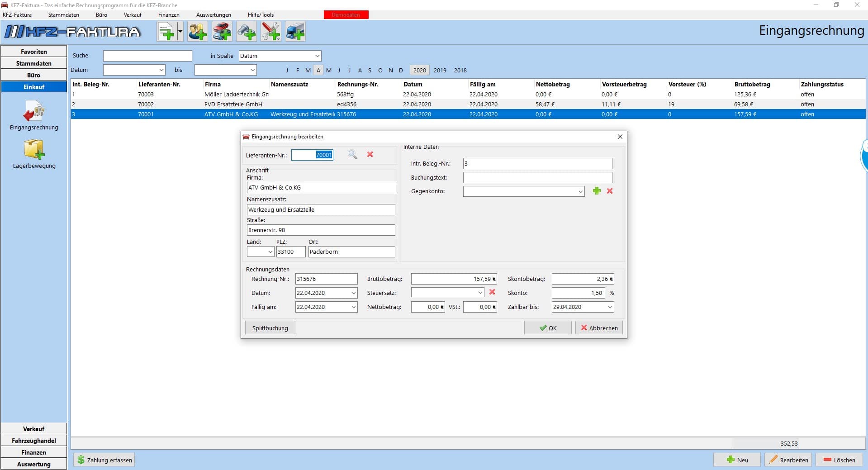The width and height of the screenshot is (868, 470).
Task: Switch to the Fahrzeughandel sidebar section
Action: click(x=34, y=441)
